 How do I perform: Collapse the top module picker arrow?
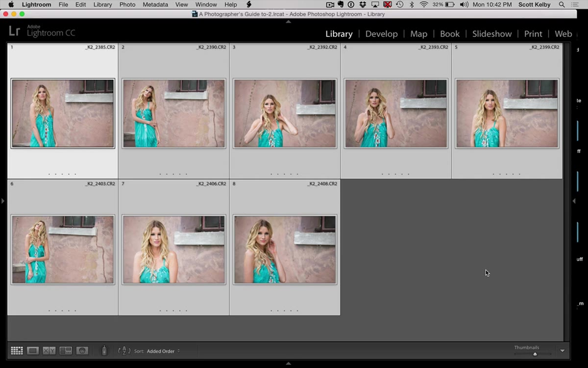288,21
